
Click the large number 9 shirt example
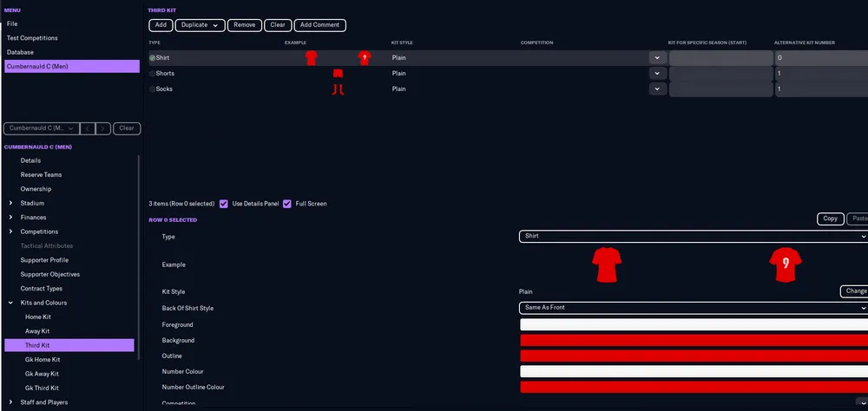click(785, 264)
